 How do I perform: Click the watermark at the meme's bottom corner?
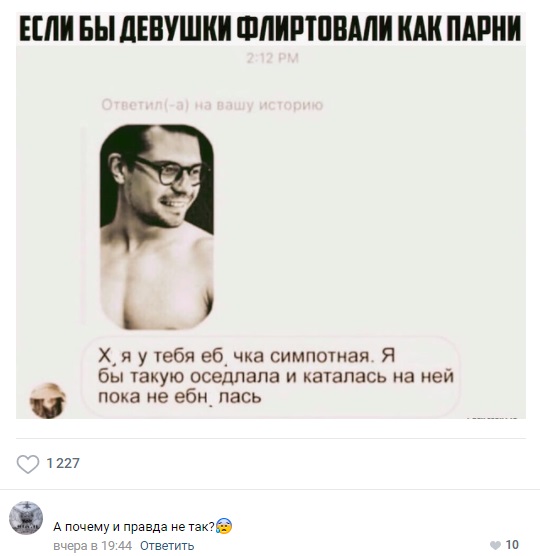click(491, 417)
